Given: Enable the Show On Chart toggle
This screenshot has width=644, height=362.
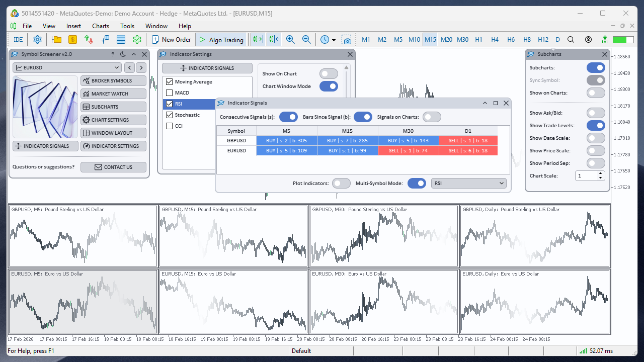Looking at the screenshot, I should click(329, 74).
